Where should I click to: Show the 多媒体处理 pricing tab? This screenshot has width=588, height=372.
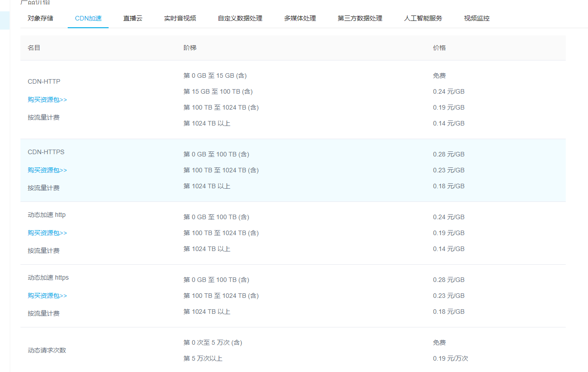pyautogui.click(x=300, y=18)
